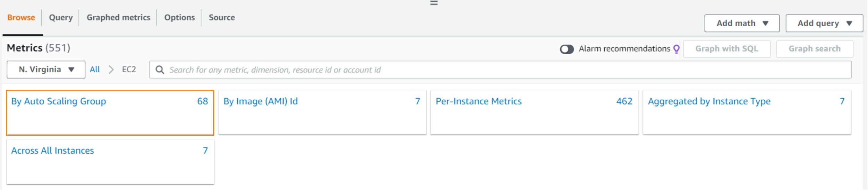Viewport: 868px width, 190px height.
Task: Click the breadcrumb chevron after All
Action: [111, 70]
